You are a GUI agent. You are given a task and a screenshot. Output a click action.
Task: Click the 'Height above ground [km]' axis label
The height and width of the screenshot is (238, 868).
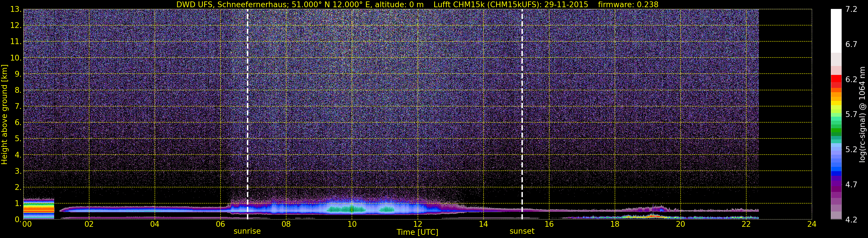pos(4,115)
